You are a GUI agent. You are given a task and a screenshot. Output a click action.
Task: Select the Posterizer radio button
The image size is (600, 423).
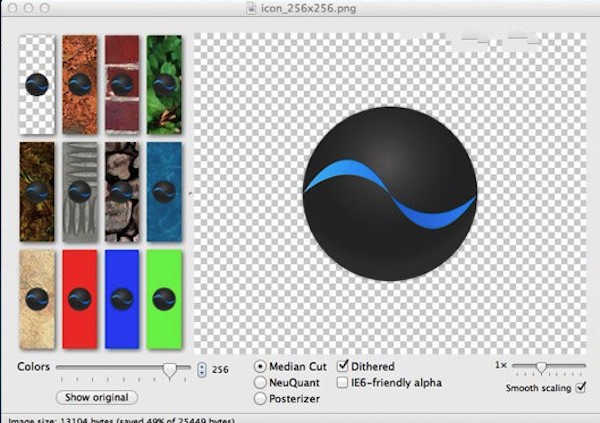point(260,399)
